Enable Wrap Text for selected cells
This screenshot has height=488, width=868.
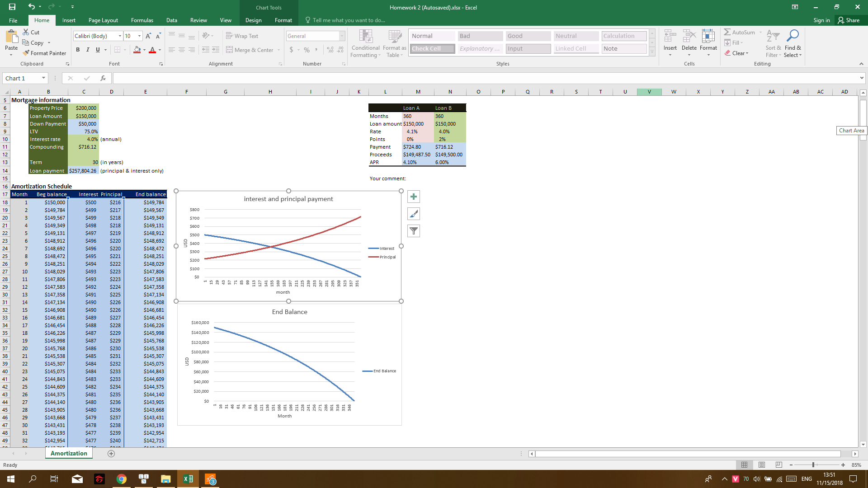click(x=243, y=36)
